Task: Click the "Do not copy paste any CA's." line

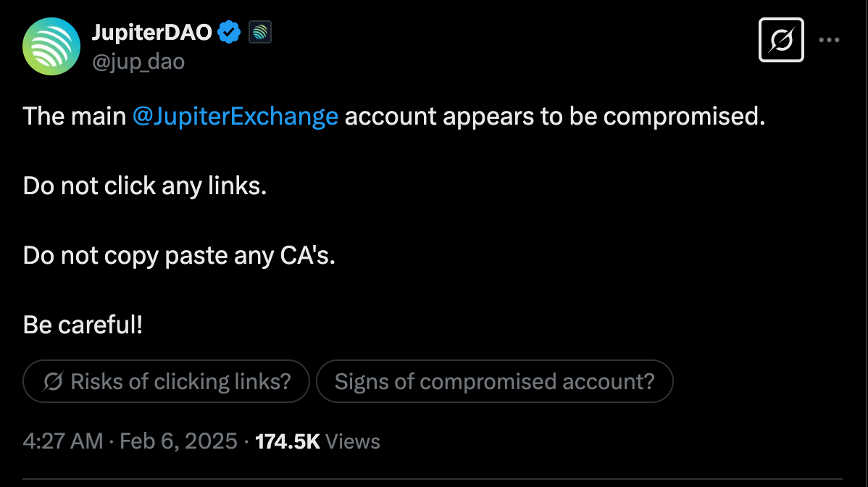Action: click(x=179, y=256)
